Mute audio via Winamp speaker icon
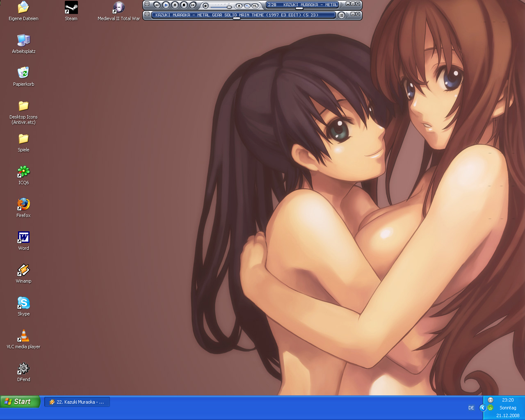Viewport: 525px width, 420px height. coord(206,6)
